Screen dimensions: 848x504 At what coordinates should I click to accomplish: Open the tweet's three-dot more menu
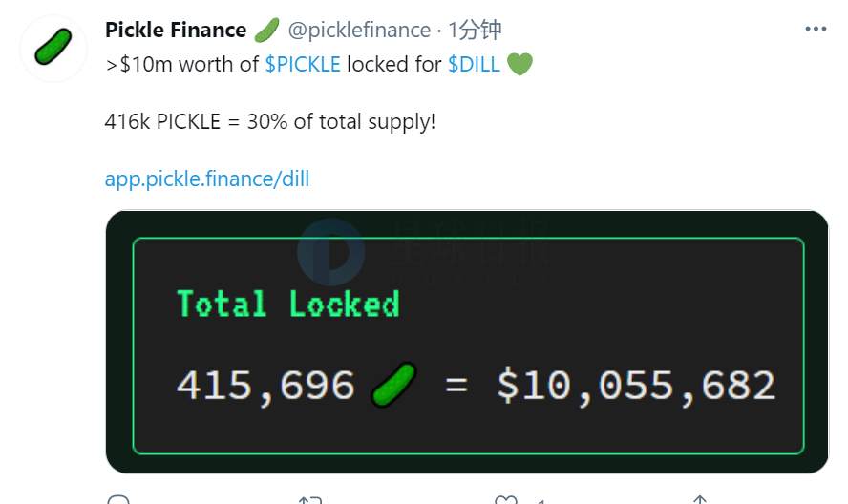tap(816, 29)
